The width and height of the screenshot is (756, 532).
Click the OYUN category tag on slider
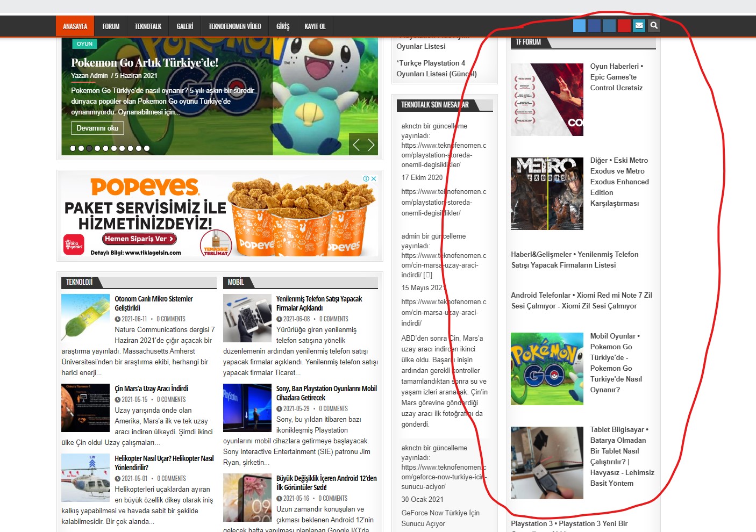(x=84, y=44)
